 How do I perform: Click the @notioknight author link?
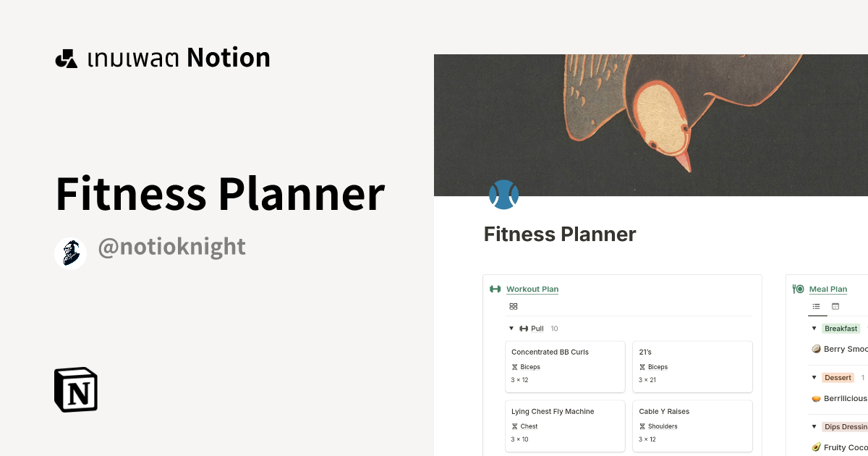pos(171,247)
